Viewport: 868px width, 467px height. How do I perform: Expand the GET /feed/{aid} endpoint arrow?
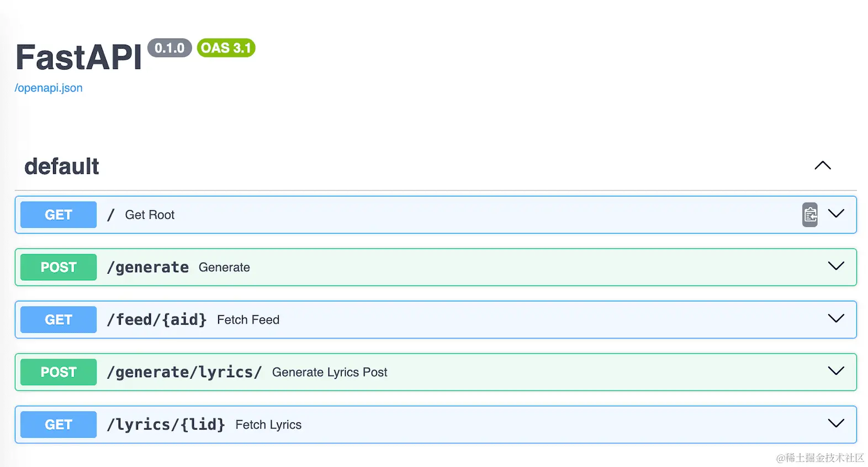[x=836, y=319]
